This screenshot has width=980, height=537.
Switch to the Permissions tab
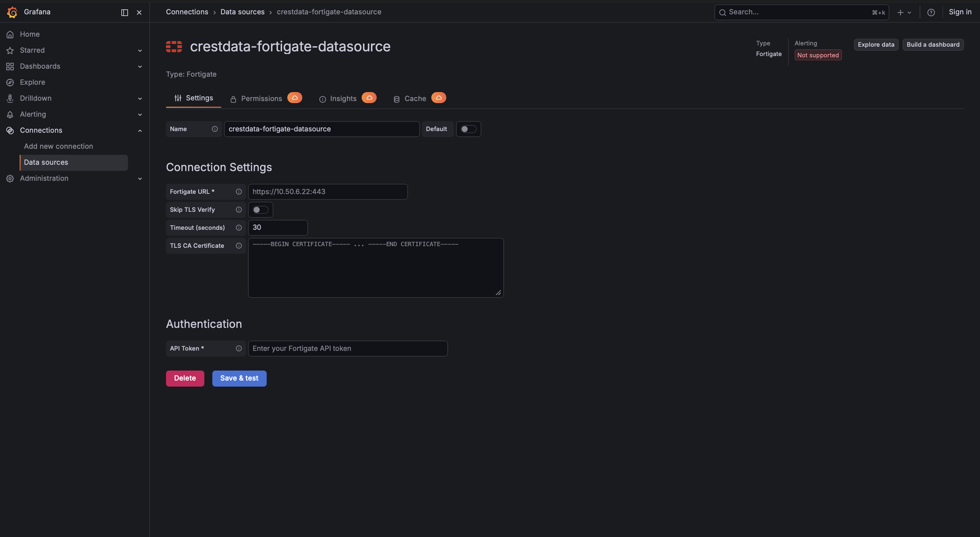tap(261, 98)
